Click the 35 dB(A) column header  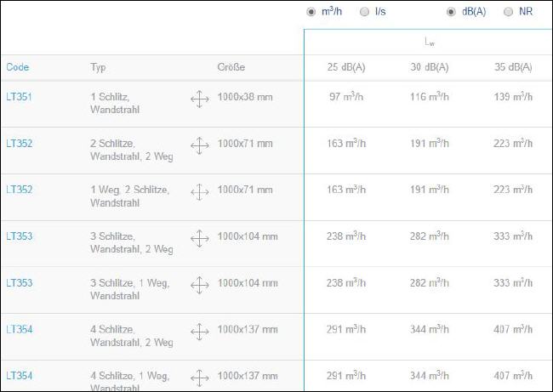click(513, 67)
